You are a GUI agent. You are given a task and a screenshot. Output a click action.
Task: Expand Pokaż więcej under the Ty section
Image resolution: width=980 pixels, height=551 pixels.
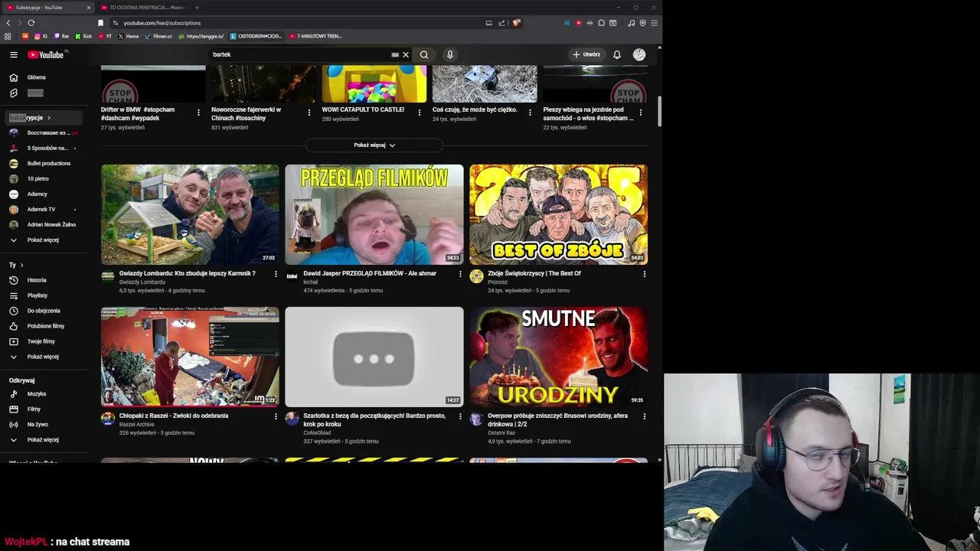(x=41, y=357)
